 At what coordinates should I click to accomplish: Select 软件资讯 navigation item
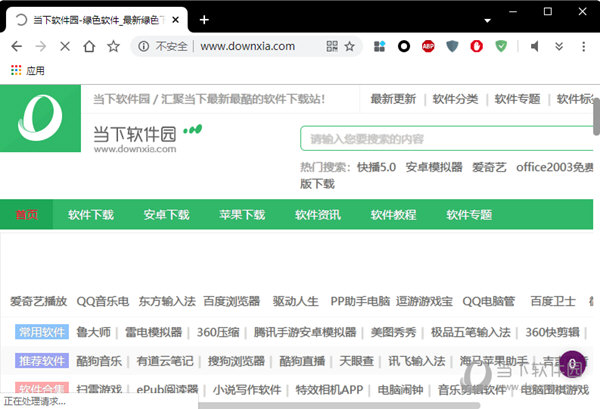click(x=318, y=214)
